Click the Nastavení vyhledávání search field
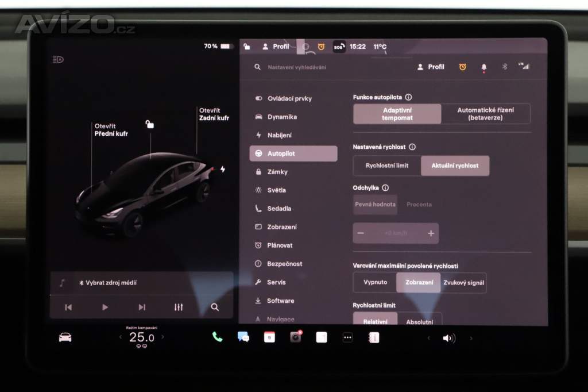 coord(310,67)
